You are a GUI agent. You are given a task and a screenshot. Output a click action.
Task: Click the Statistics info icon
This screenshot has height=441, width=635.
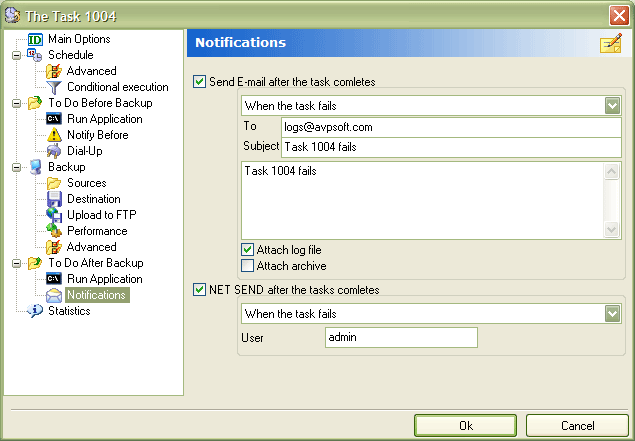point(35,311)
